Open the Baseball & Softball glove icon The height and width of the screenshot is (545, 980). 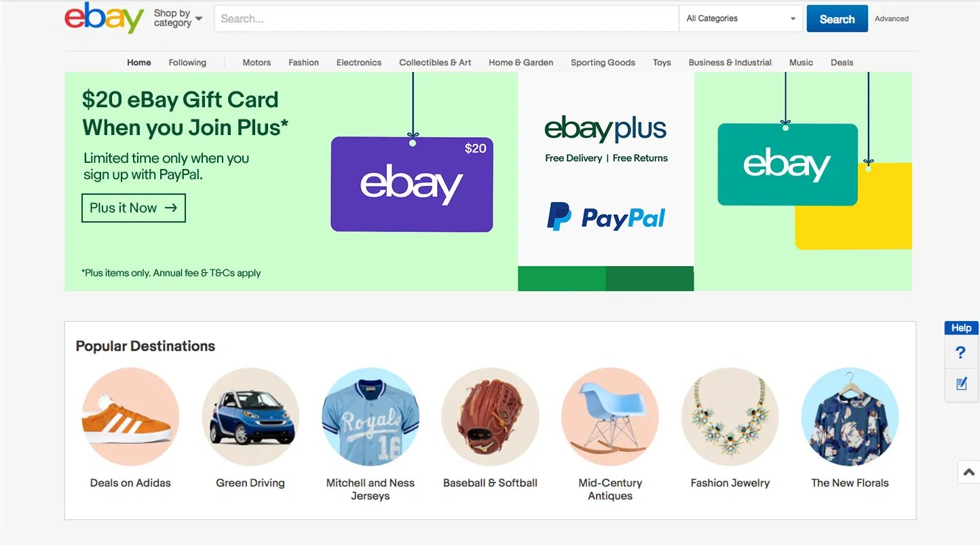click(x=490, y=417)
